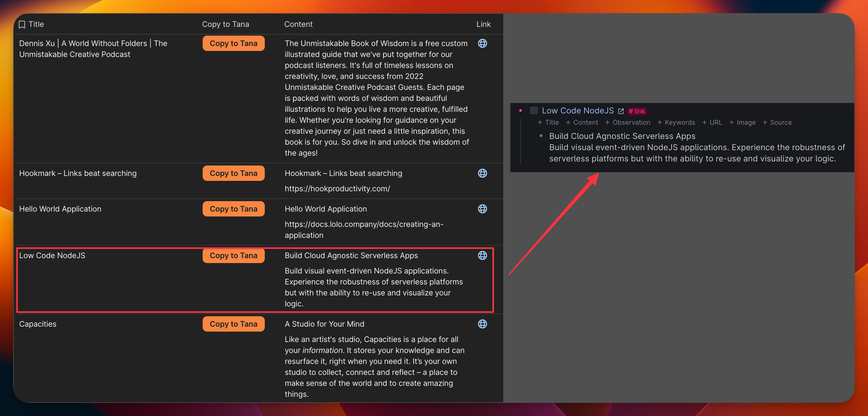The image size is (868, 416).
Task: Toggle the checkbox next to Low Code NodeJS
Action: (x=533, y=110)
